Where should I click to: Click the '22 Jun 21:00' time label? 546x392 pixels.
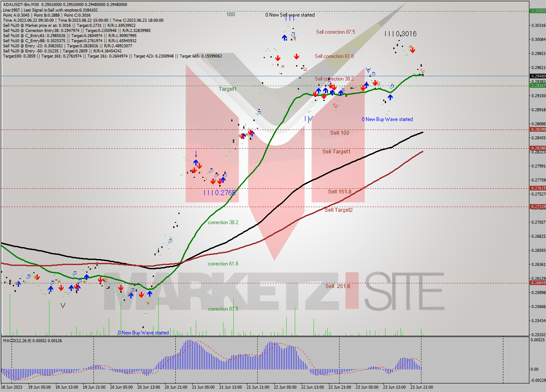point(339,387)
